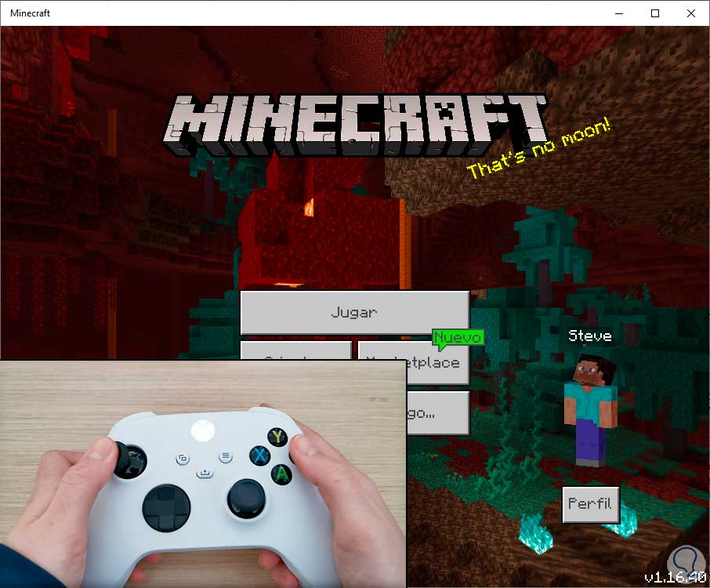Viewport: 710px width, 588px height.
Task: Click the green Nuevo tag
Action: point(458,338)
